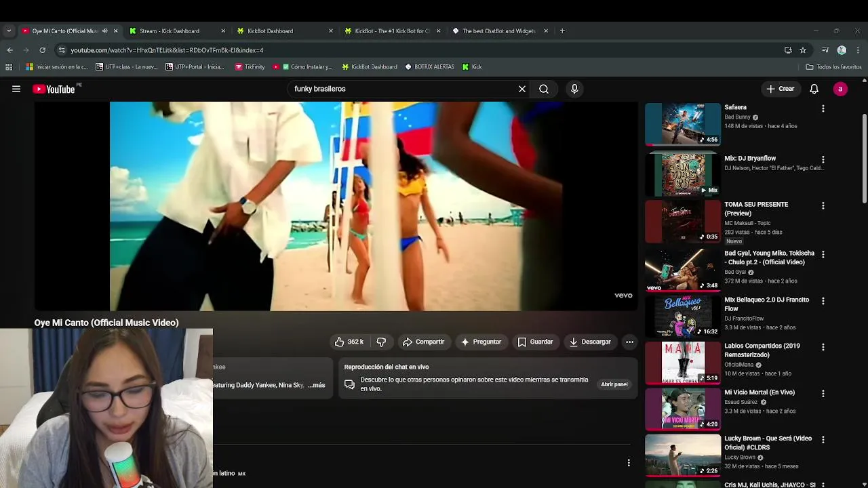This screenshot has height=488, width=868.
Task: Save video with Guardar button
Action: [535, 342]
